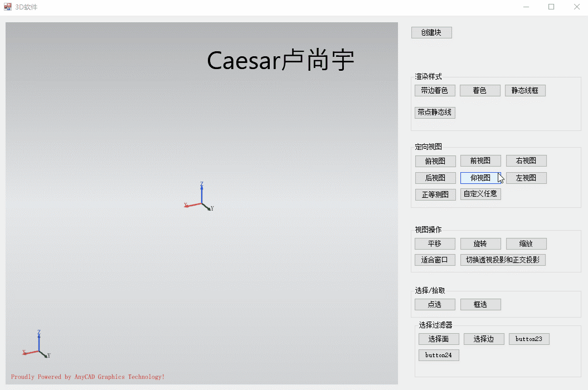The image size is (588, 390).
Task: Click the 渲染样式 group label
Action: click(428, 76)
